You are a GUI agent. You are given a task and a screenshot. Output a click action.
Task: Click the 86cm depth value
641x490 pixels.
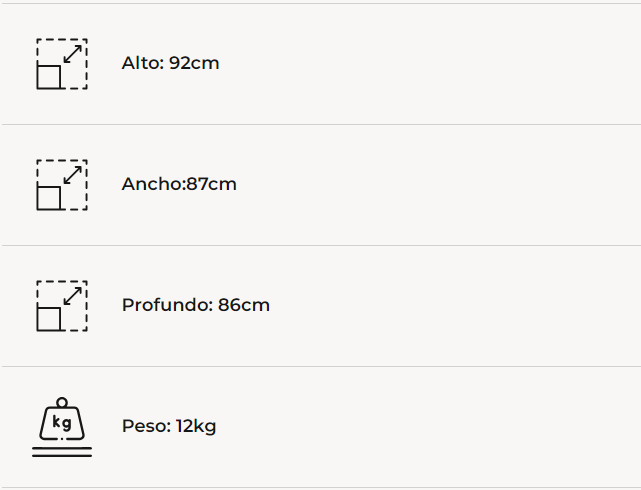point(244,306)
